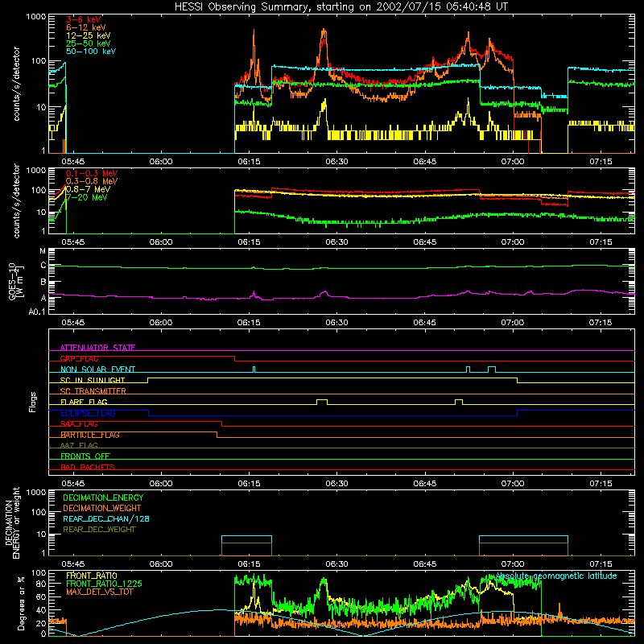Click the GOES-10 axis title
Viewport: 644px width, 644px height.
click(16, 281)
